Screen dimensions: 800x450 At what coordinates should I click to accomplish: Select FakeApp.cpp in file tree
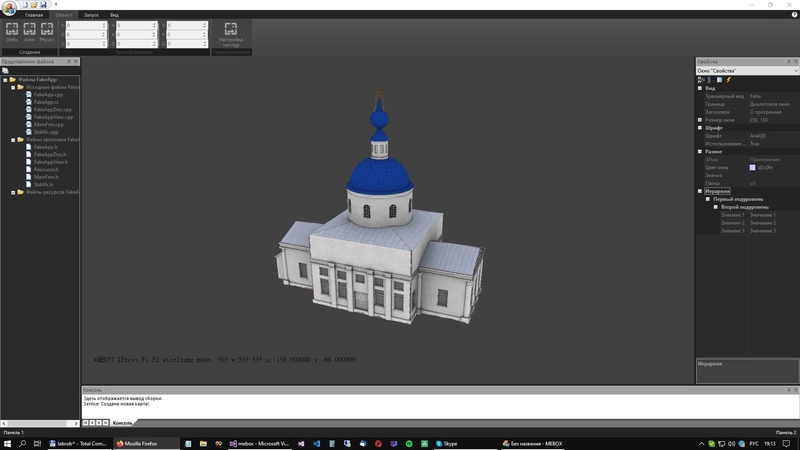(48, 94)
